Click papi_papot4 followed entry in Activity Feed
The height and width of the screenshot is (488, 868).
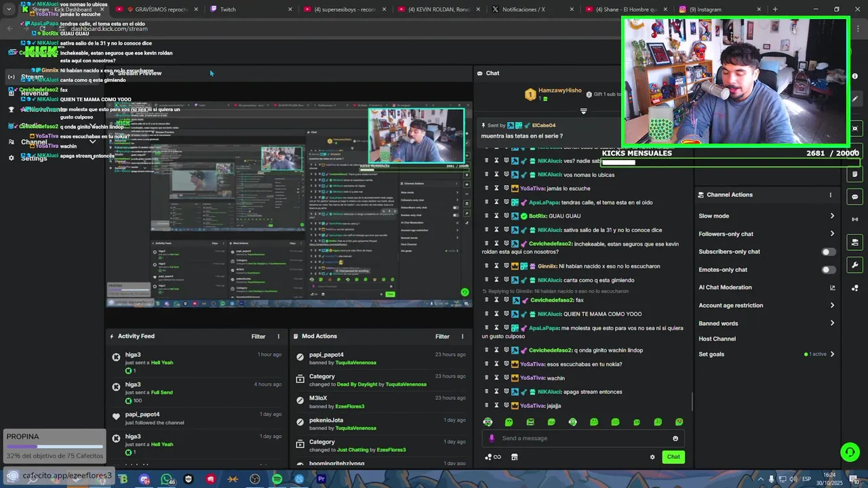(x=197, y=418)
